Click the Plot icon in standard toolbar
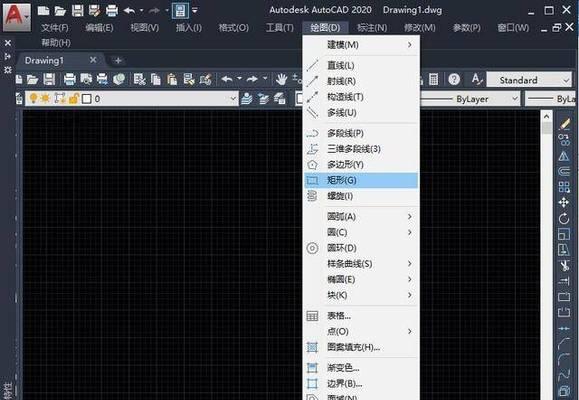579x400 pixels. click(x=69, y=79)
